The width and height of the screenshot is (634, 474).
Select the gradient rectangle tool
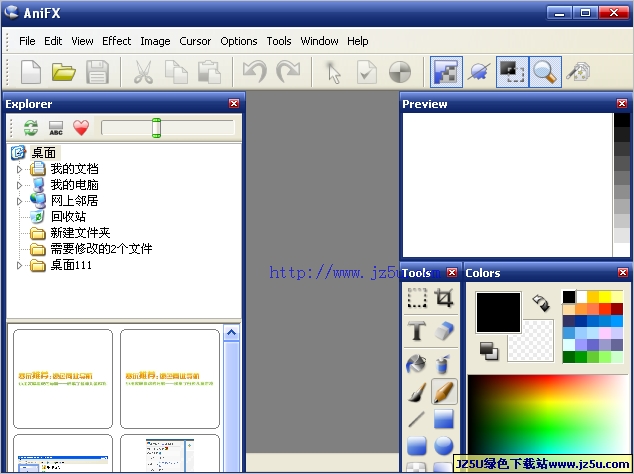(x=444, y=419)
